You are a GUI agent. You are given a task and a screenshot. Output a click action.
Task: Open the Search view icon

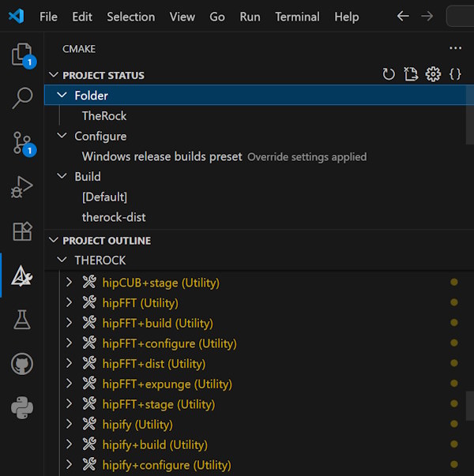pyautogui.click(x=22, y=98)
